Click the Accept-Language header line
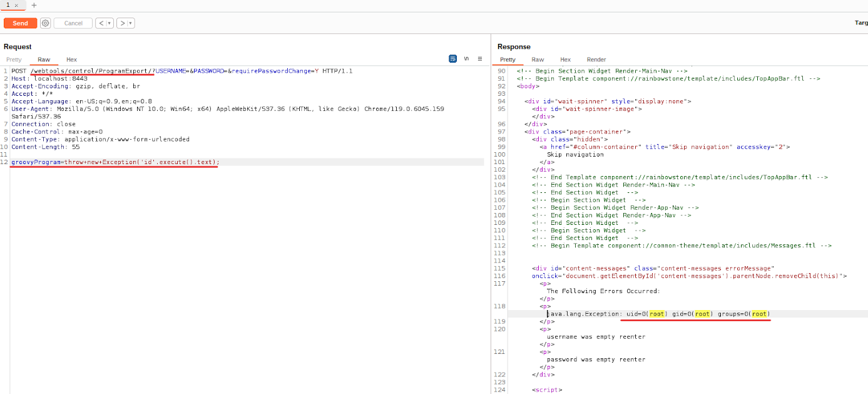 coord(81,101)
